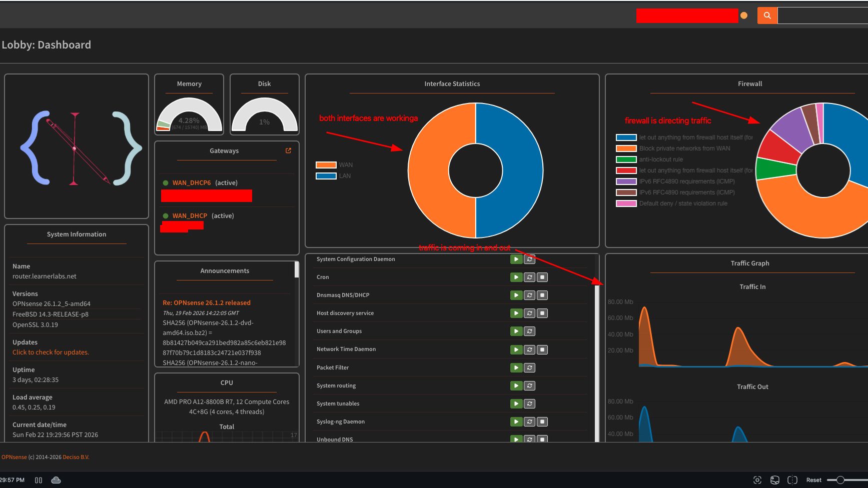Click the zoom slider handle near Reset

coord(840,480)
